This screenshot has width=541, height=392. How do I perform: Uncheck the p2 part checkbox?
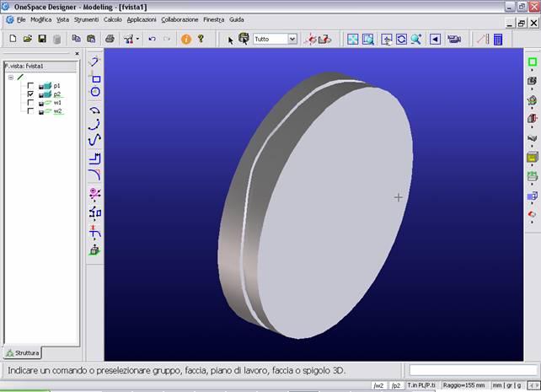click(30, 94)
